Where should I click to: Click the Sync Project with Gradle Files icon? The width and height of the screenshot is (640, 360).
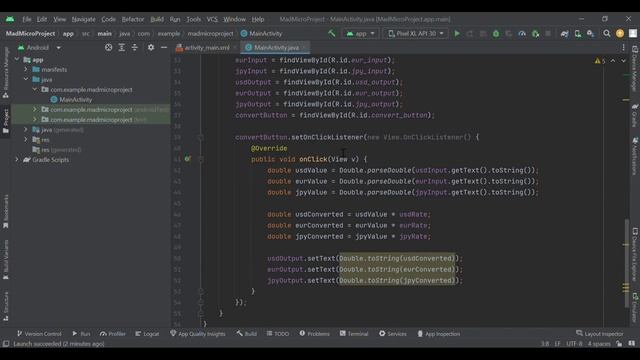(564, 33)
